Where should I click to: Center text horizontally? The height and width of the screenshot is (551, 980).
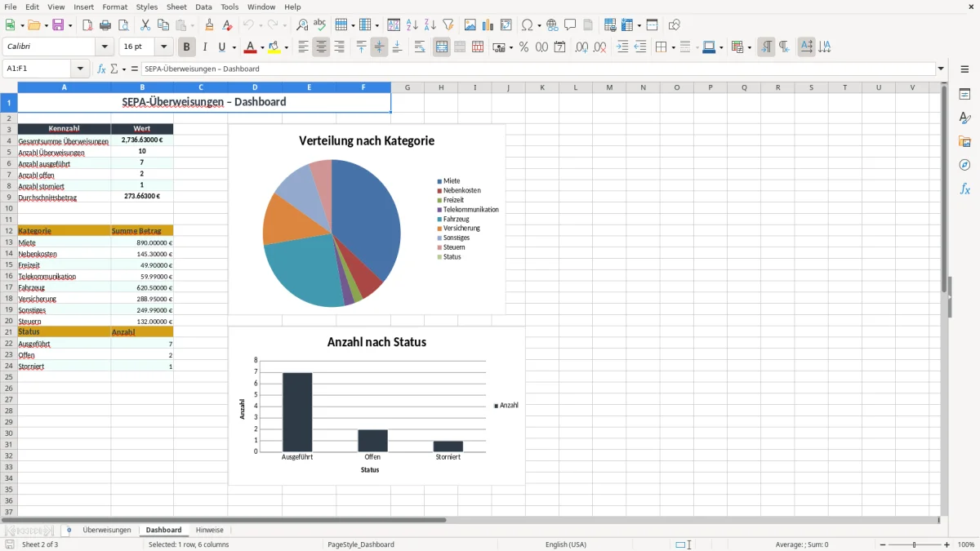coord(321,47)
